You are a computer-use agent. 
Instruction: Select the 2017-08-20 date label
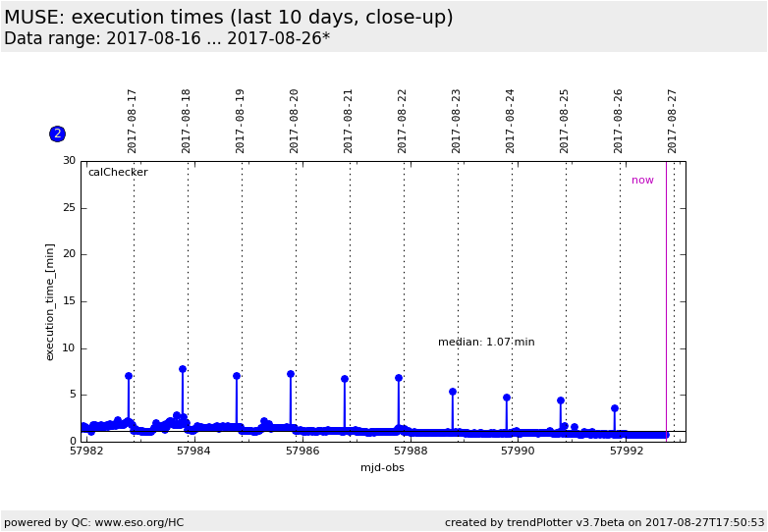(295, 121)
